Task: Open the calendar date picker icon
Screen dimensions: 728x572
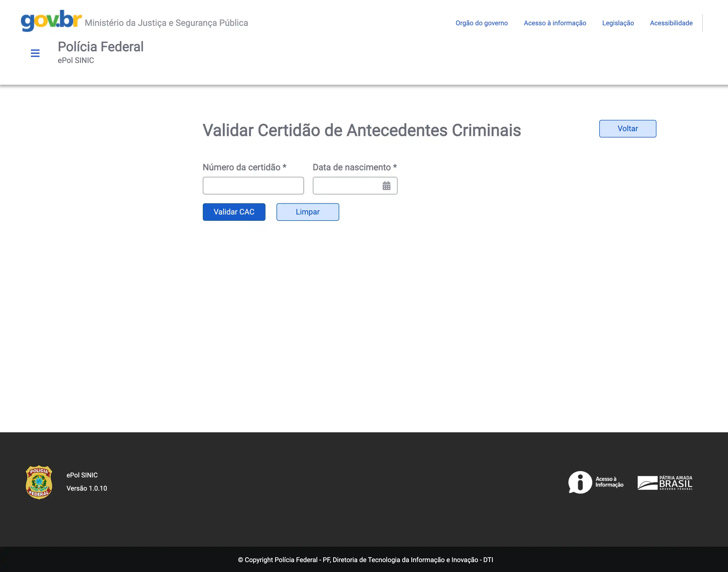Action: (386, 186)
